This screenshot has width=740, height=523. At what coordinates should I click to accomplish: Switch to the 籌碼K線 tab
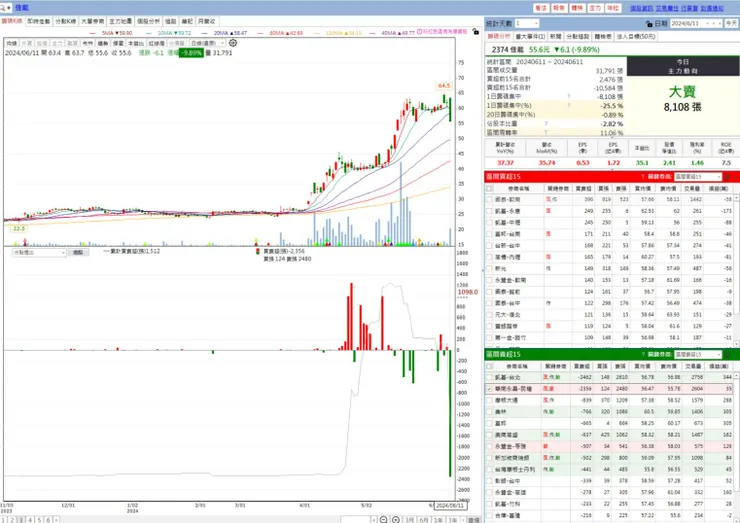(12, 21)
